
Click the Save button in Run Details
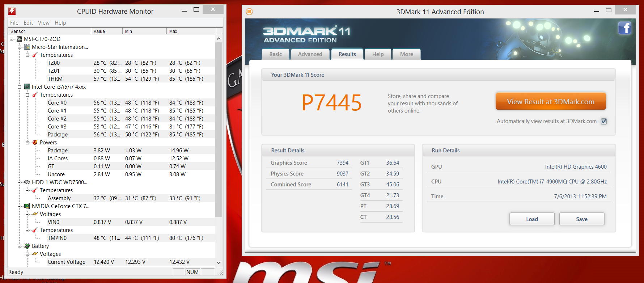[x=582, y=219]
